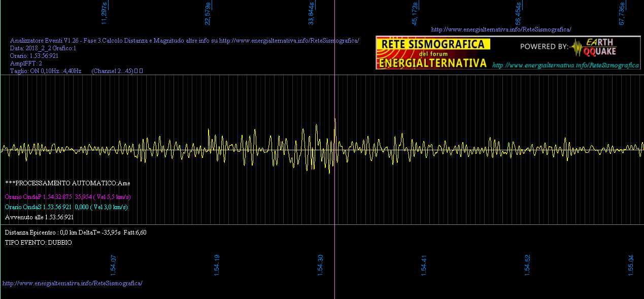Click the 1.54.41 bottom clock label
This screenshot has width=644, height=299.
click(x=424, y=265)
